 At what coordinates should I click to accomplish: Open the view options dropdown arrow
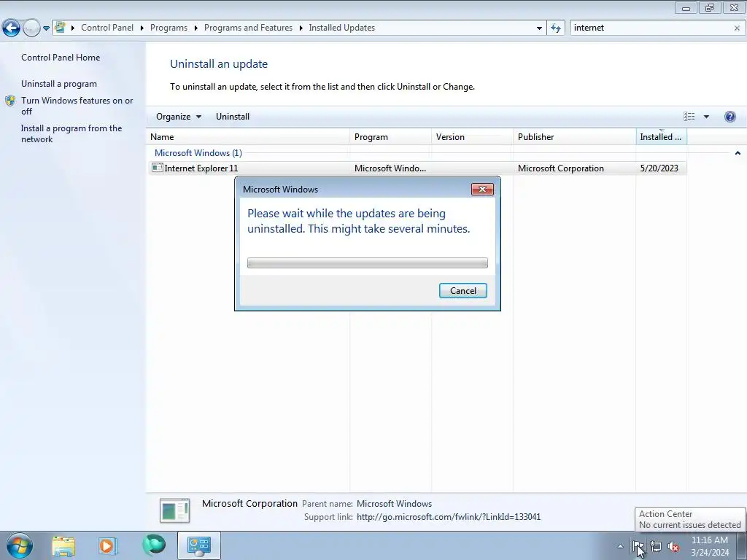706,117
